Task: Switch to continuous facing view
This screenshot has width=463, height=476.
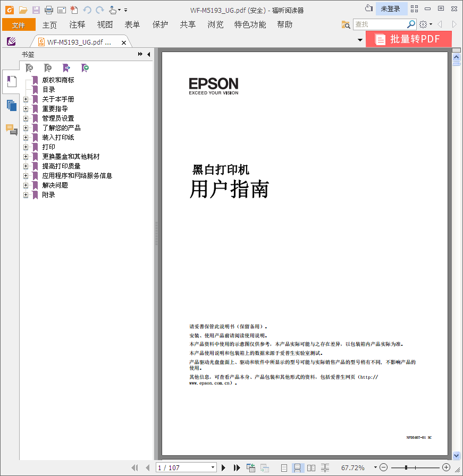Action: click(325, 468)
